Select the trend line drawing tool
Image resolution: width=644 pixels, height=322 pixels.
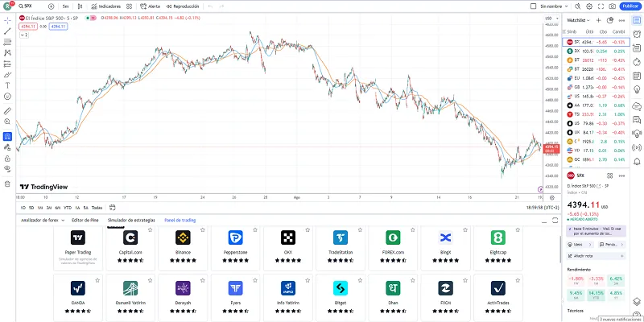click(7, 31)
